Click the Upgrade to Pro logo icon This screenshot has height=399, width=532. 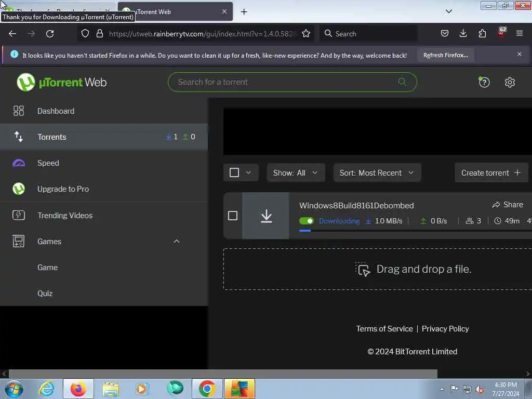point(19,189)
